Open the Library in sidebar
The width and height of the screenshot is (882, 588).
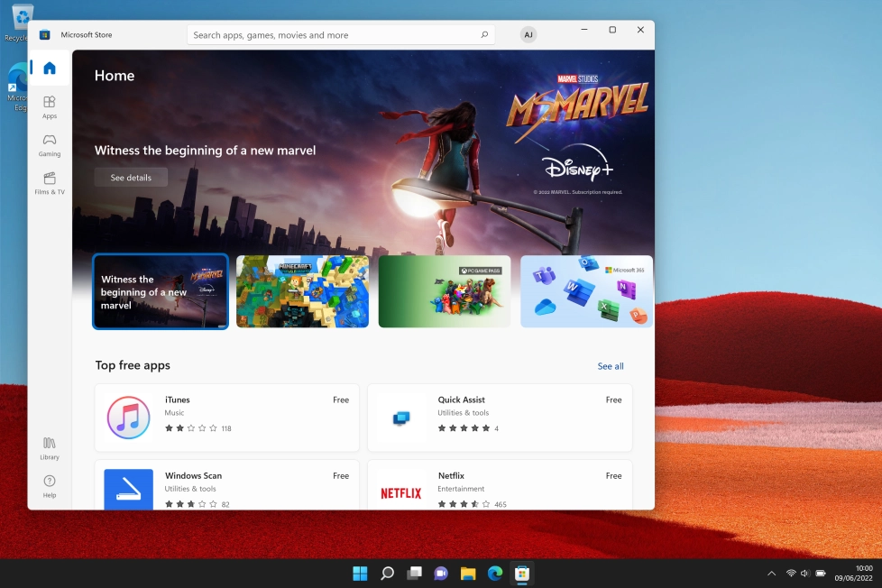pyautogui.click(x=50, y=447)
